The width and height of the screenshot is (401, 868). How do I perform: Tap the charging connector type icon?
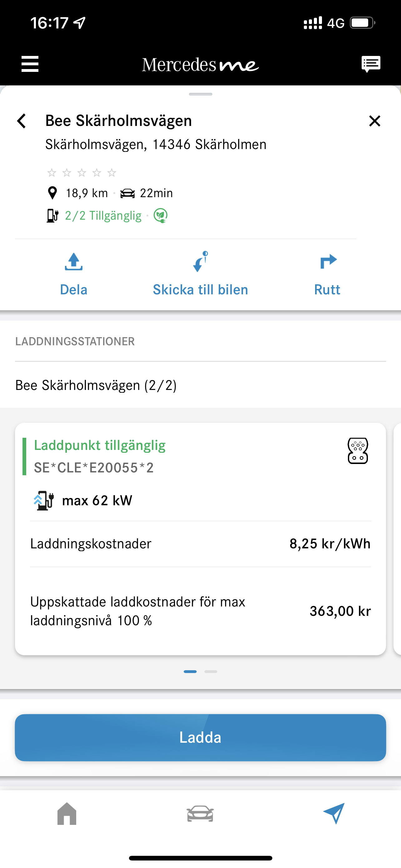point(358,451)
